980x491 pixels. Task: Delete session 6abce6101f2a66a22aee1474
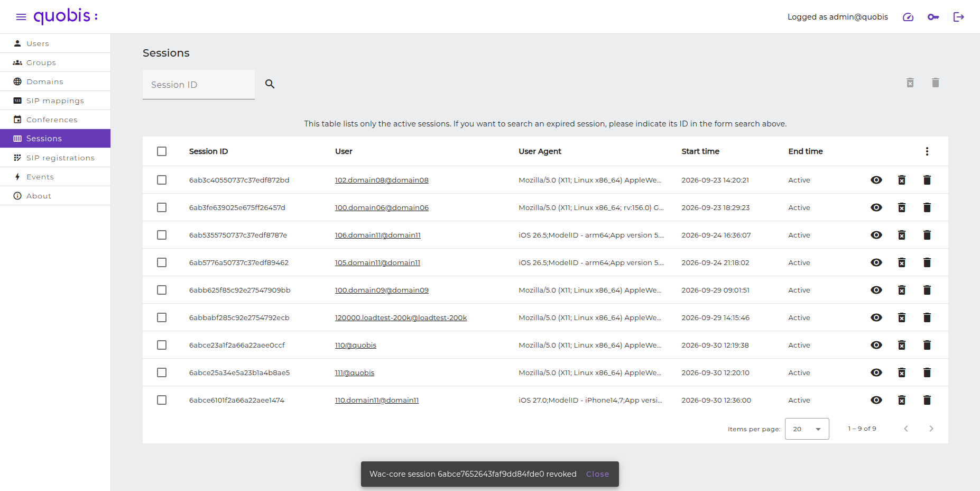(x=927, y=400)
